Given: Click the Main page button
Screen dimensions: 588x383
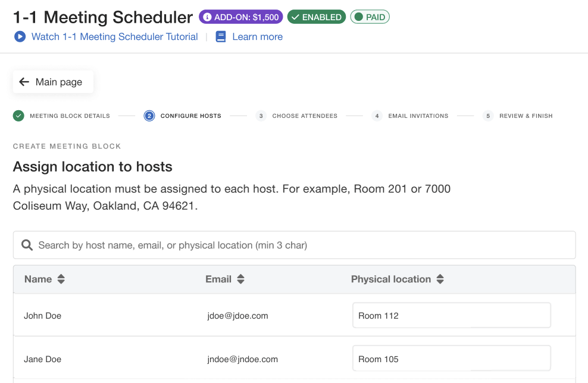Looking at the screenshot, I should [x=52, y=82].
